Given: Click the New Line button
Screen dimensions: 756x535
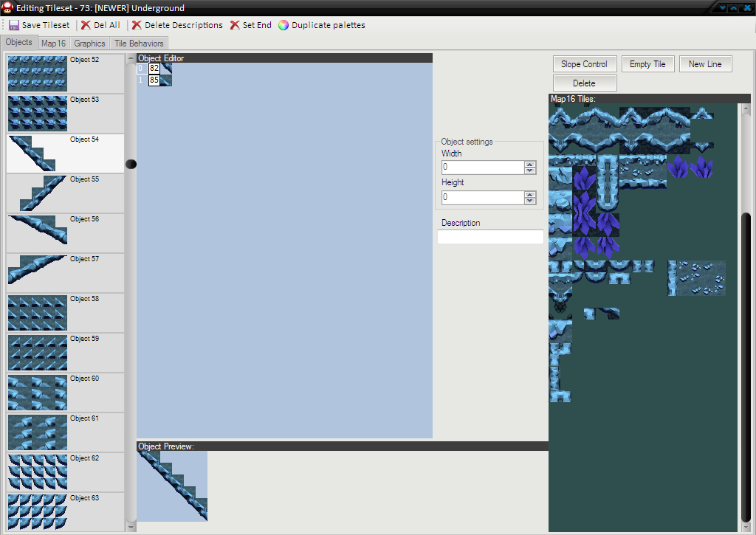Looking at the screenshot, I should point(704,64).
